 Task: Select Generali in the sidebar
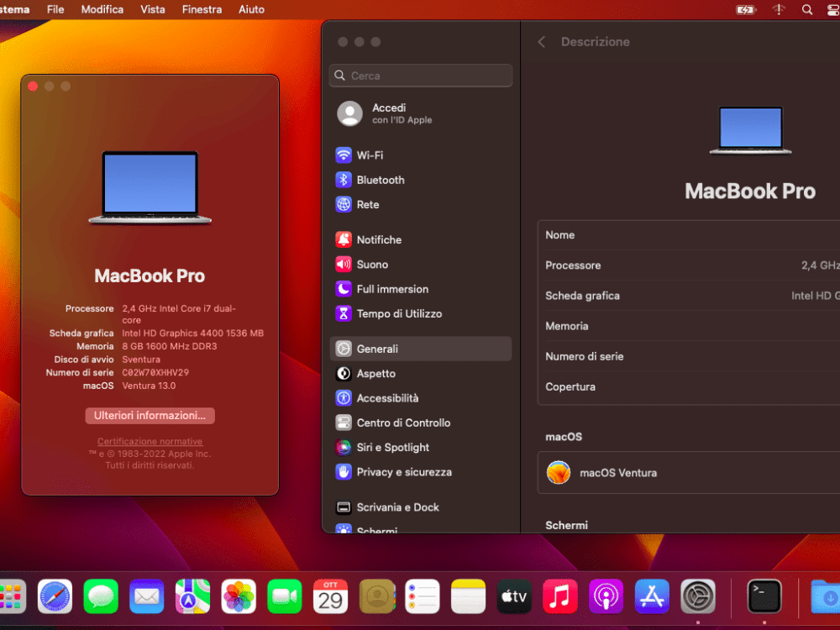pos(421,349)
